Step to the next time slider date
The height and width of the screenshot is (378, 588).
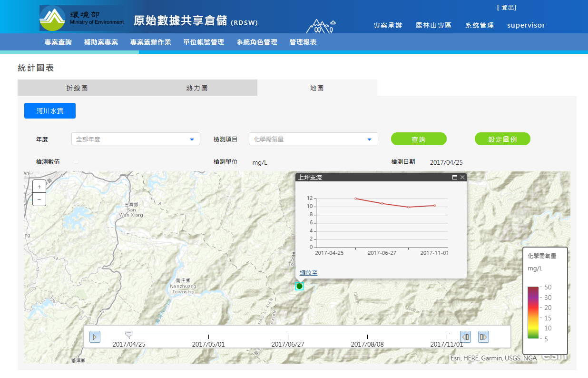point(483,337)
